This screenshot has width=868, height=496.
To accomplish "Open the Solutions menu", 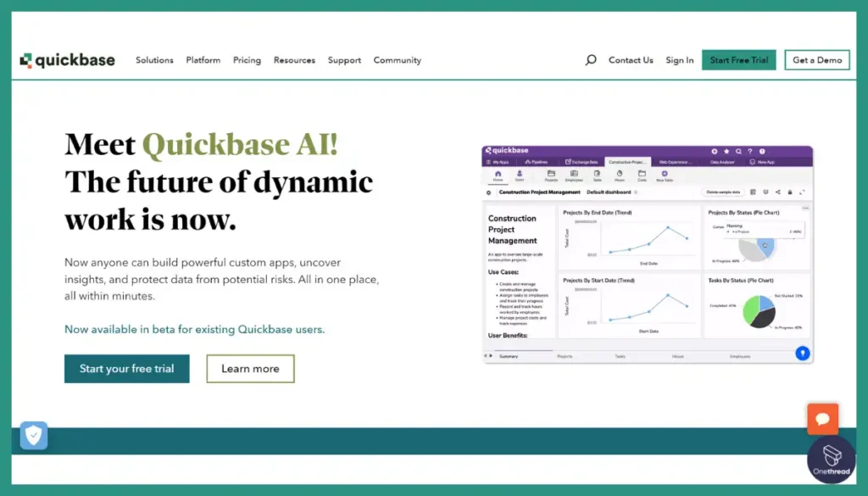I will [x=154, y=60].
